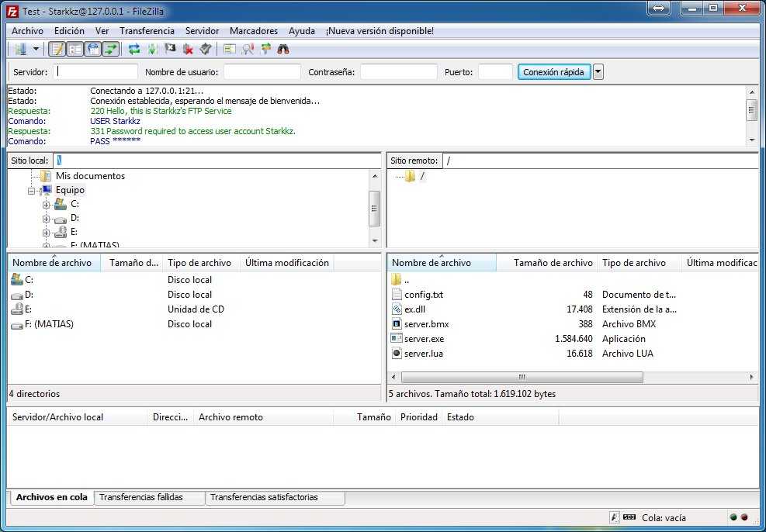
Task: Open the Marcadores menu
Action: point(254,31)
